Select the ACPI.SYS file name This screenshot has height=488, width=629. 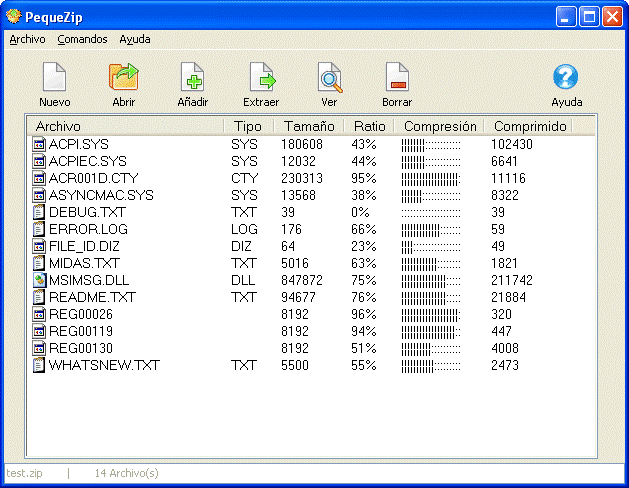79,144
